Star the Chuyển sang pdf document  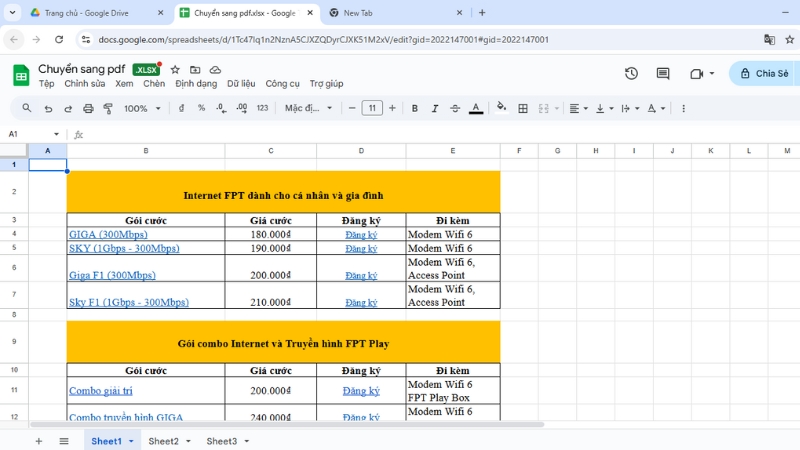click(x=175, y=70)
